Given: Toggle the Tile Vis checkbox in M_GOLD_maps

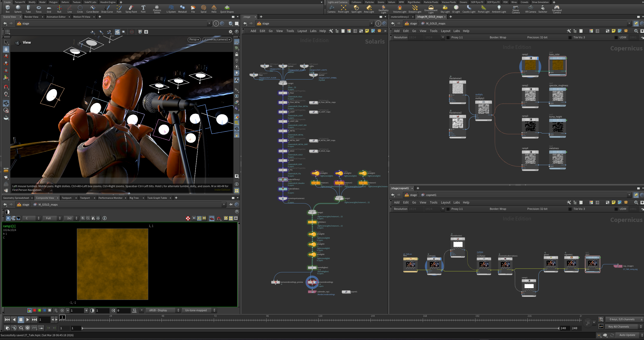Looking at the screenshot, I should (x=570, y=38).
